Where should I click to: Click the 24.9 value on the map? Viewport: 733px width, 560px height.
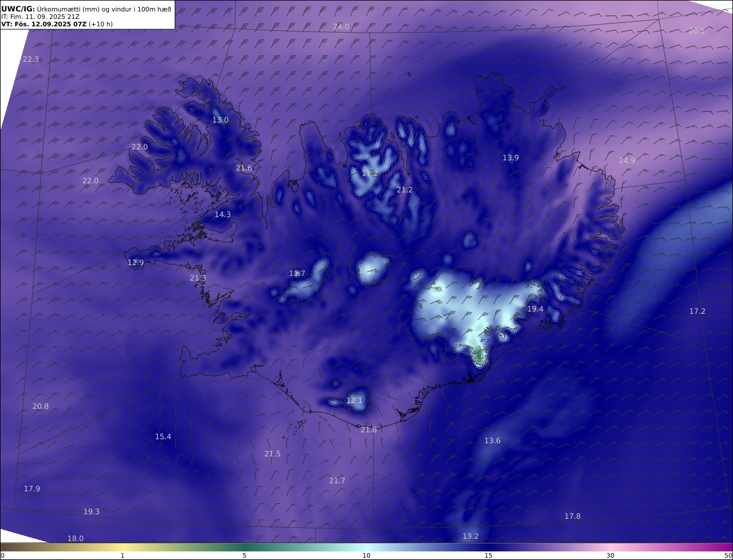click(x=627, y=161)
